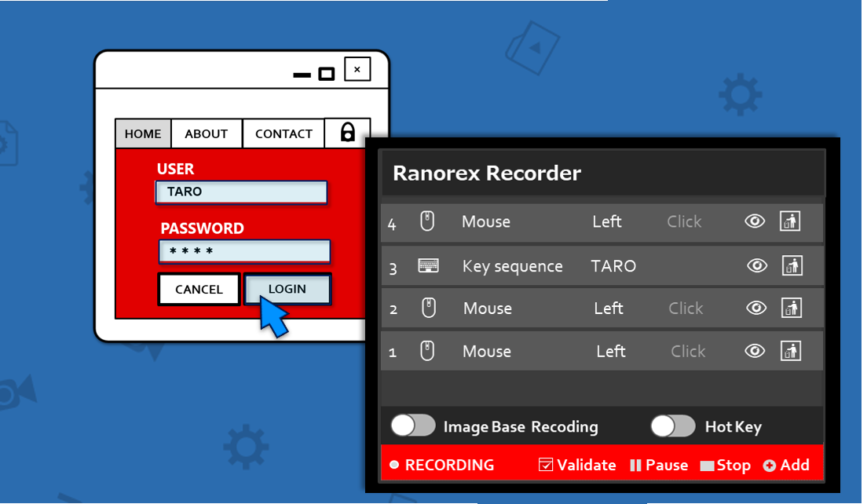Minimize the login window
Screen dimensions: 867x504
click(302, 75)
